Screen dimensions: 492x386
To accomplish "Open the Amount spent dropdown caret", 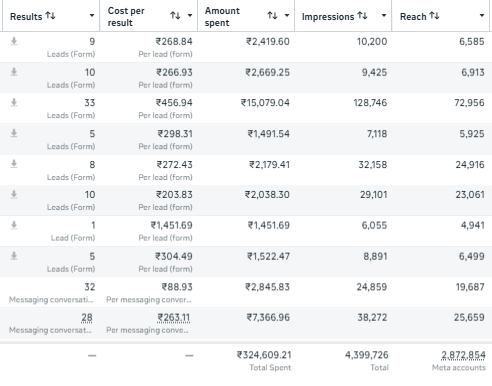I will 287,15.
